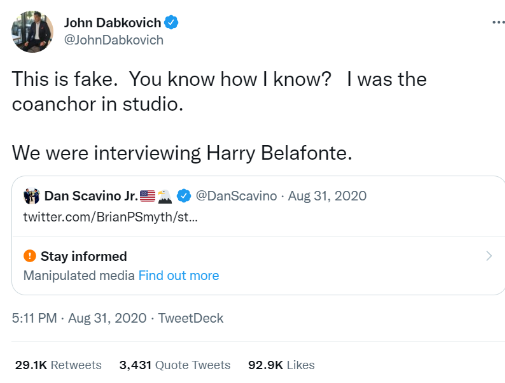Open the three-dot more options menu
The image size is (505, 383).
(x=498, y=22)
